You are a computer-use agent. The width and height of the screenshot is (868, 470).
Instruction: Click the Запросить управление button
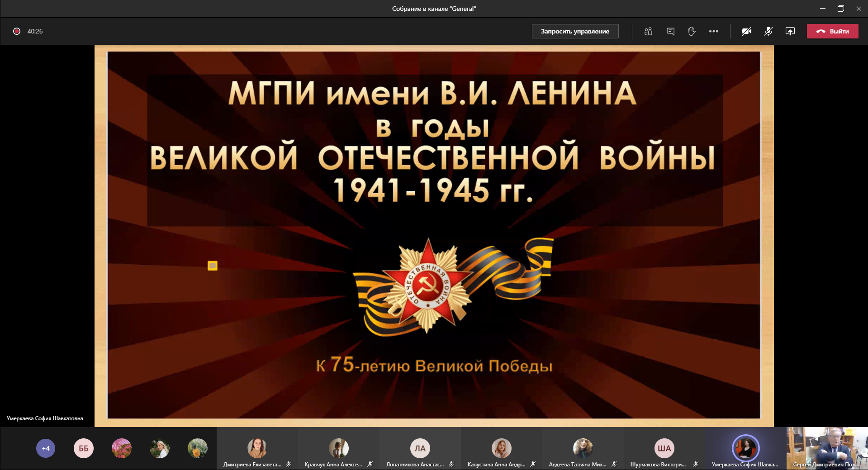click(x=575, y=31)
